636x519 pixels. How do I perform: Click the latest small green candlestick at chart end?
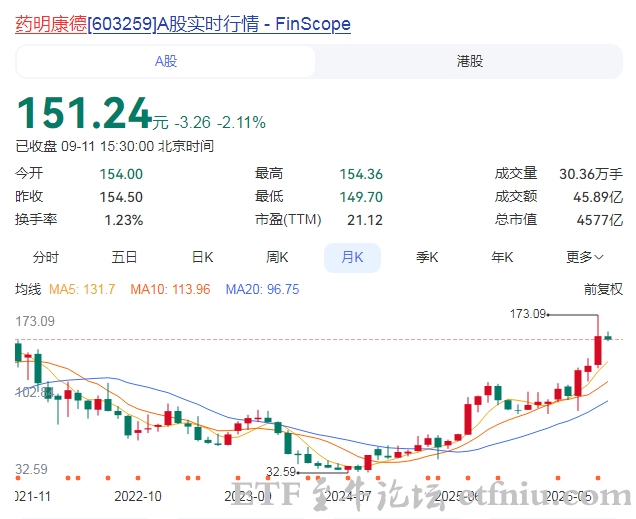tap(608, 337)
